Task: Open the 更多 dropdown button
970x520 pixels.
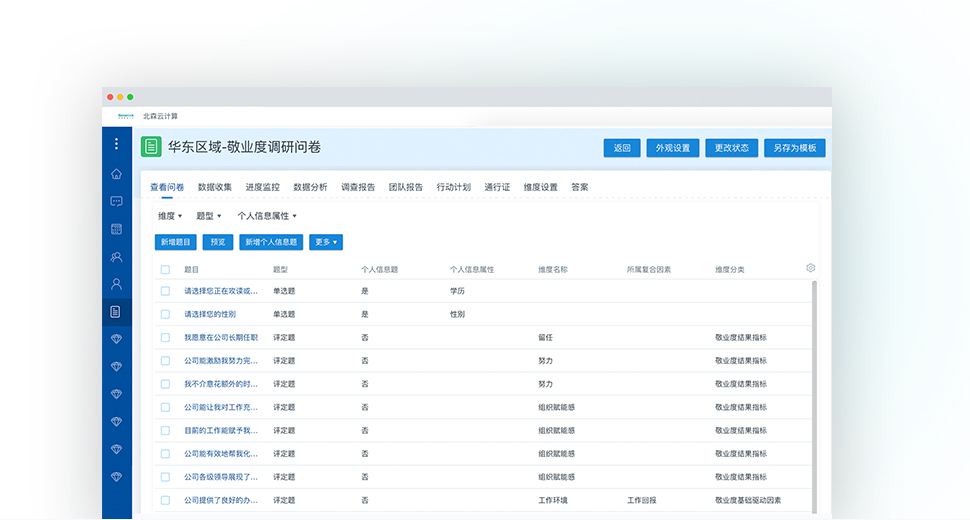Action: point(326,242)
